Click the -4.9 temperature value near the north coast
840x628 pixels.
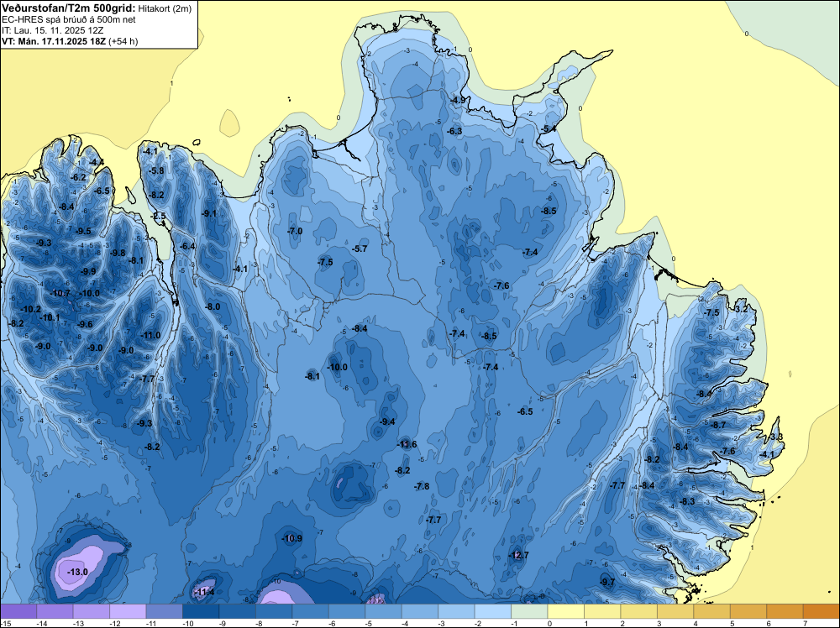pos(458,100)
